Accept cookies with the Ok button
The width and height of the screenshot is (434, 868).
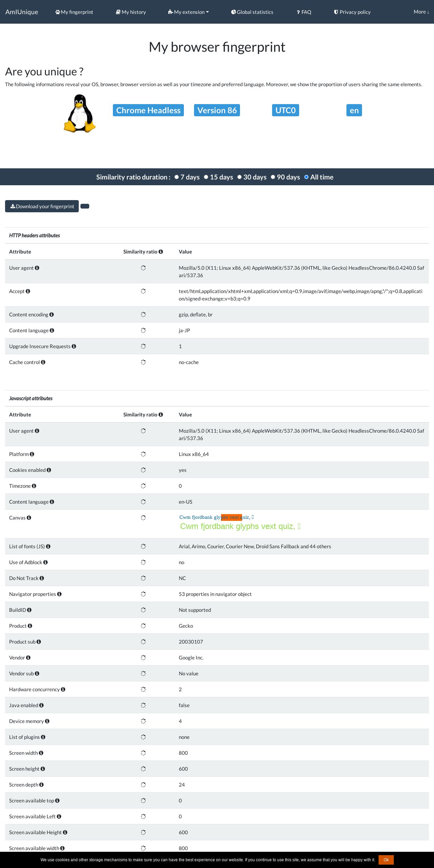pos(386,860)
